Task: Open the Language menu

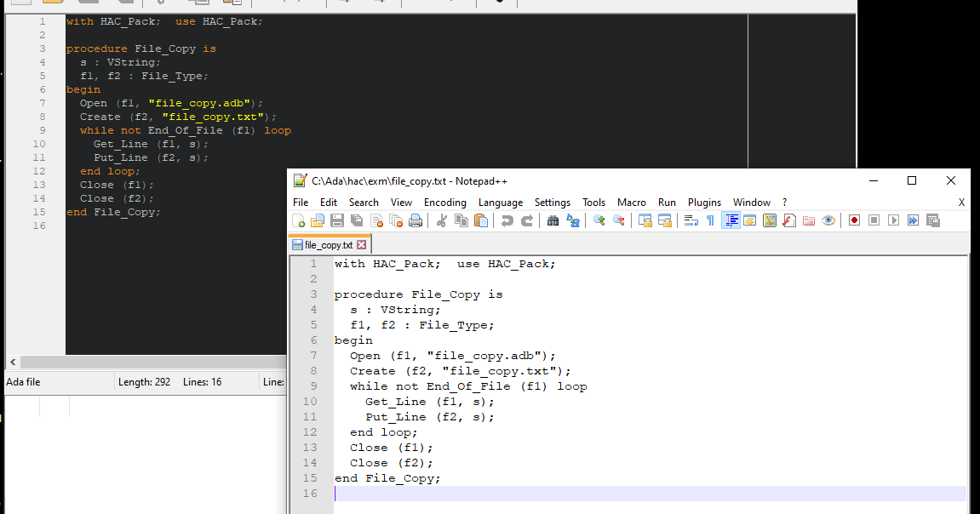Action: click(x=501, y=202)
